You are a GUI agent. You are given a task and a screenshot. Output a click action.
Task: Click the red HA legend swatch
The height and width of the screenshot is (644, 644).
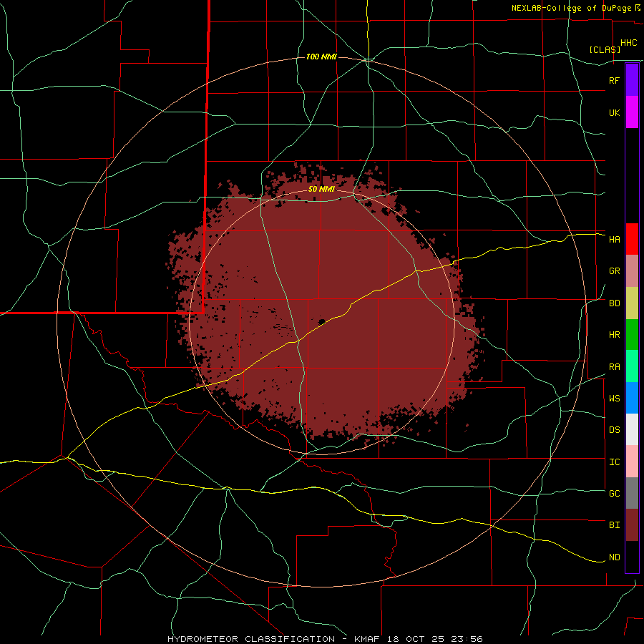coord(632,239)
